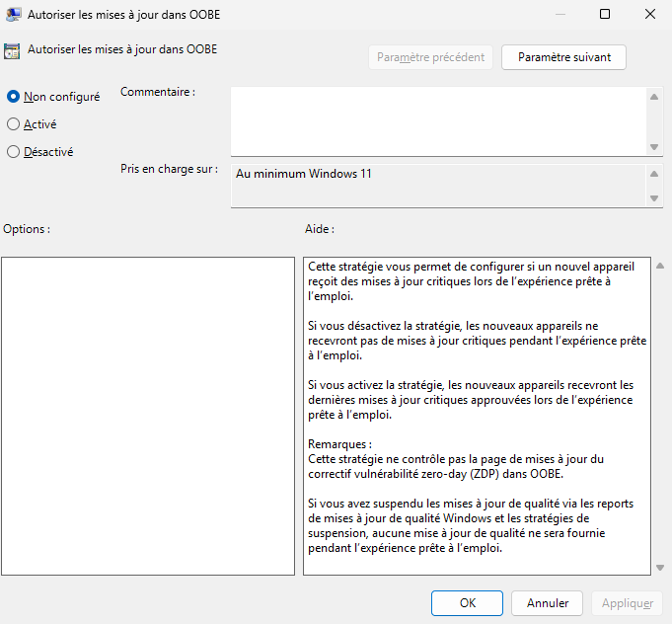Confirm with the OK button
Image resolution: width=672 pixels, height=624 pixels.
[467, 603]
